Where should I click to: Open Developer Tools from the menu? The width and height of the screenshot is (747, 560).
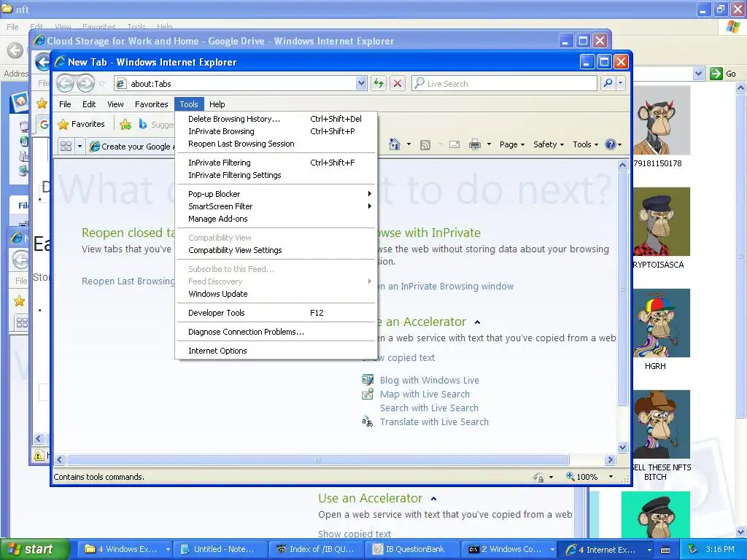276,313
